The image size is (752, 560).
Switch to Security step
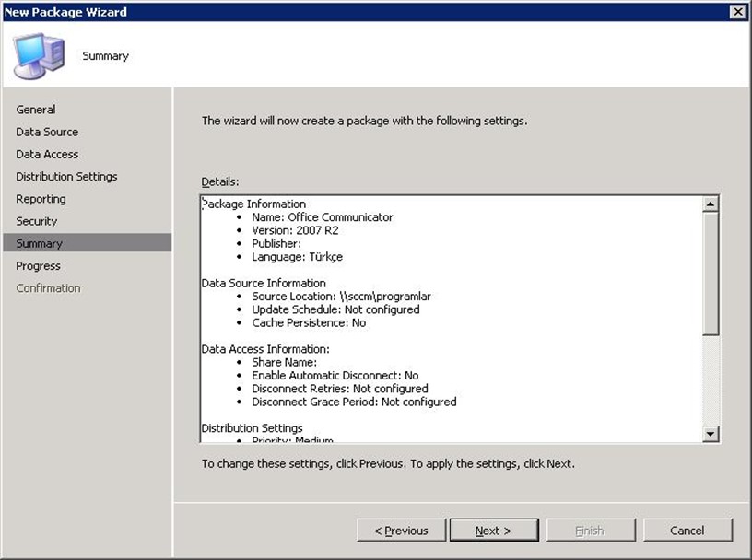tap(36, 221)
